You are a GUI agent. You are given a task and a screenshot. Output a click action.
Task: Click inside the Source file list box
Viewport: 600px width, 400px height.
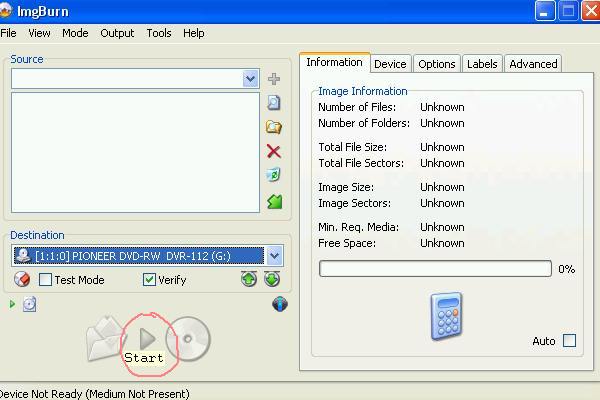click(135, 152)
